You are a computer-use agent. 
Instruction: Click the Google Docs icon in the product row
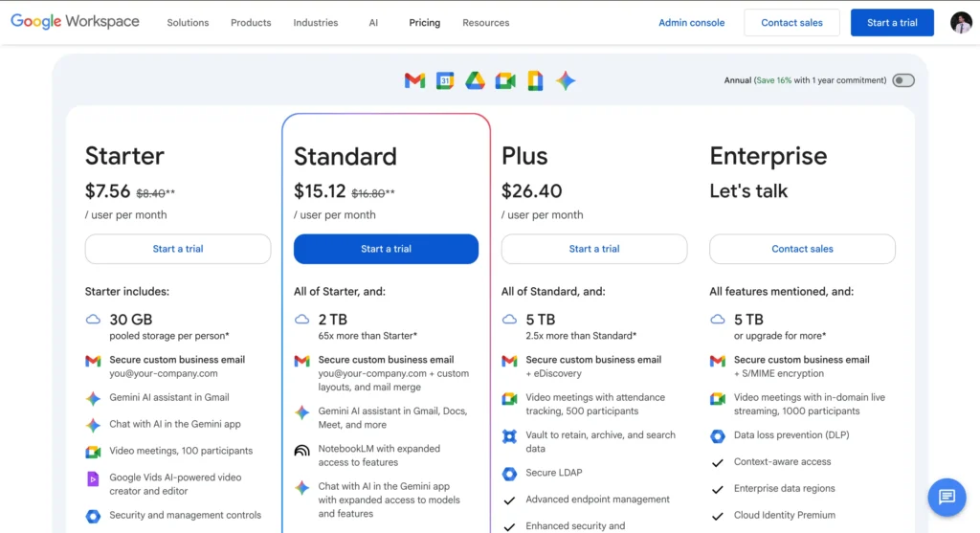[x=535, y=80]
